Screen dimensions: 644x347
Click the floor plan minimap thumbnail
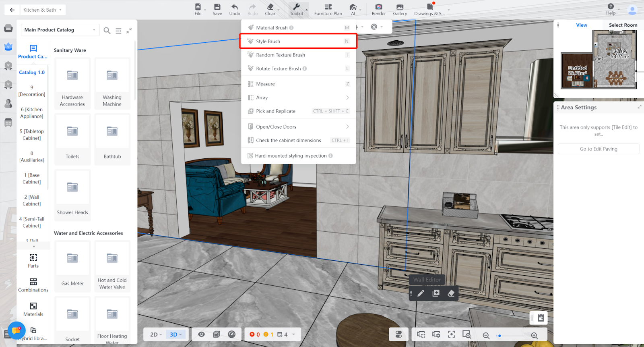(599, 60)
